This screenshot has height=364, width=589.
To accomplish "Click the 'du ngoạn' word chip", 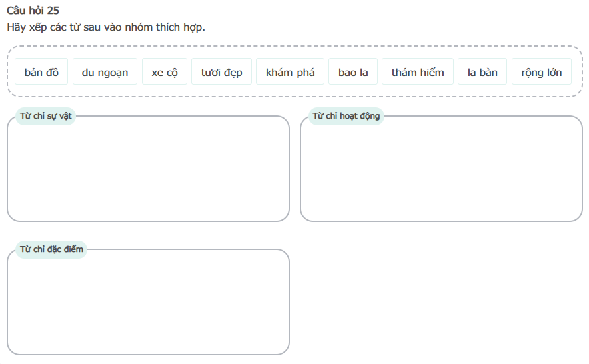I will pyautogui.click(x=105, y=72).
